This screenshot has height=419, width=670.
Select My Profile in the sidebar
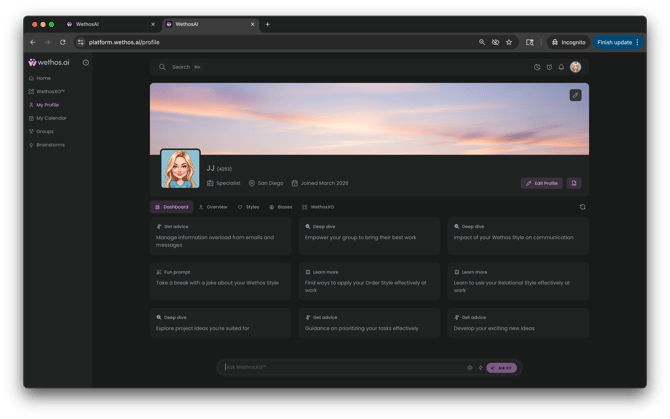coord(44,105)
